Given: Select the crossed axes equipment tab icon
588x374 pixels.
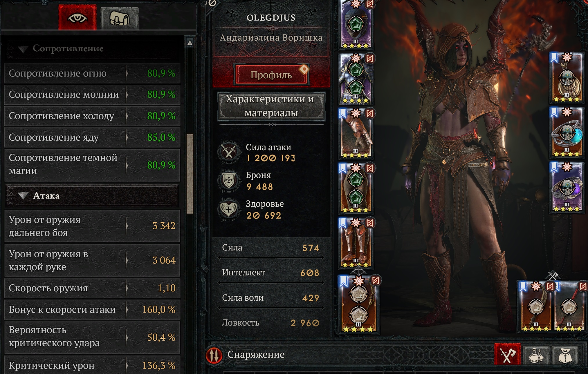Looking at the screenshot, I should (507, 354).
